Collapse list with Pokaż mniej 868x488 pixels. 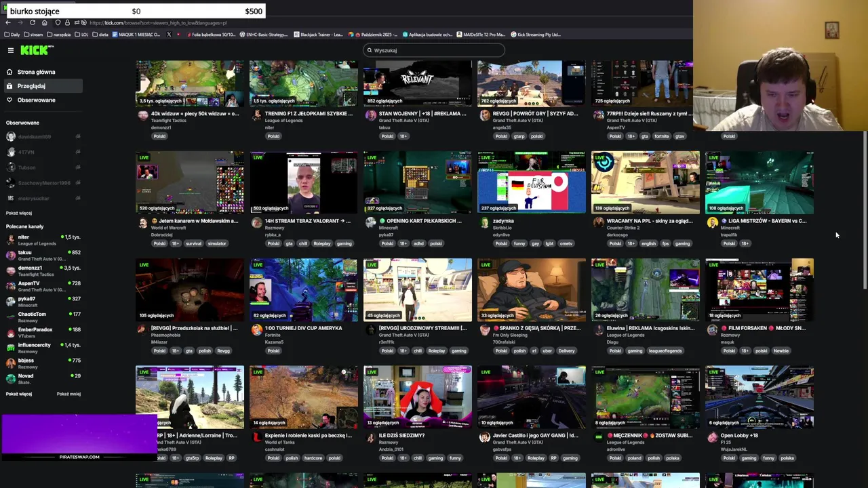click(68, 394)
